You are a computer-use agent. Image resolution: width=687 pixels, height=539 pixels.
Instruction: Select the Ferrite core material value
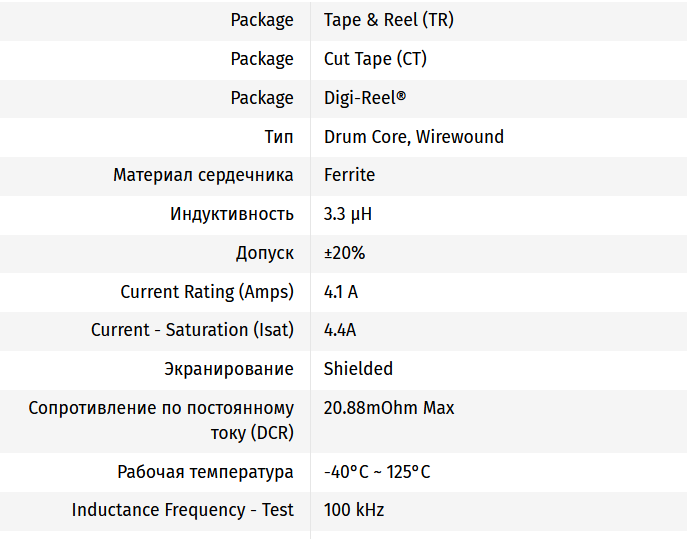click(349, 175)
